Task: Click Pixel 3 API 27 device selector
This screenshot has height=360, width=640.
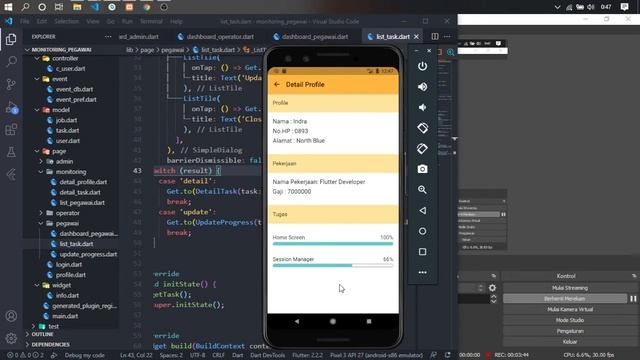Action: click(376, 355)
